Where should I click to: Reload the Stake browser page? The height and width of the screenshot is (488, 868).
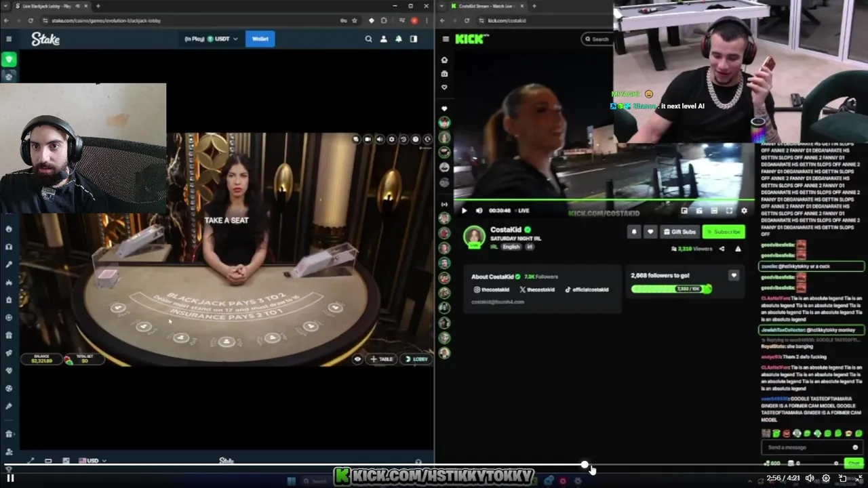click(x=31, y=20)
